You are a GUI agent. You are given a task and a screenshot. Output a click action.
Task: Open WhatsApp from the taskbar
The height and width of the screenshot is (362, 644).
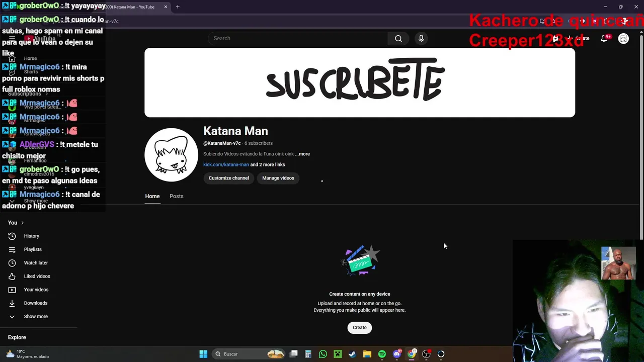pos(323,354)
